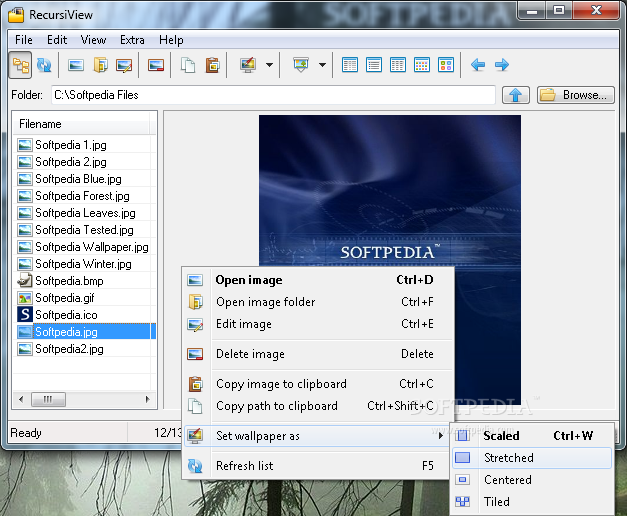627x516 pixels.
Task: Click the go up one folder button
Action: pyautogui.click(x=516, y=95)
